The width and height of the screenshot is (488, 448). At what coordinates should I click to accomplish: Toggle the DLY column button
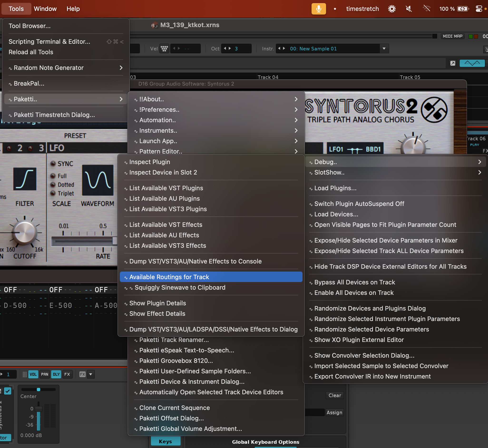pyautogui.click(x=56, y=374)
